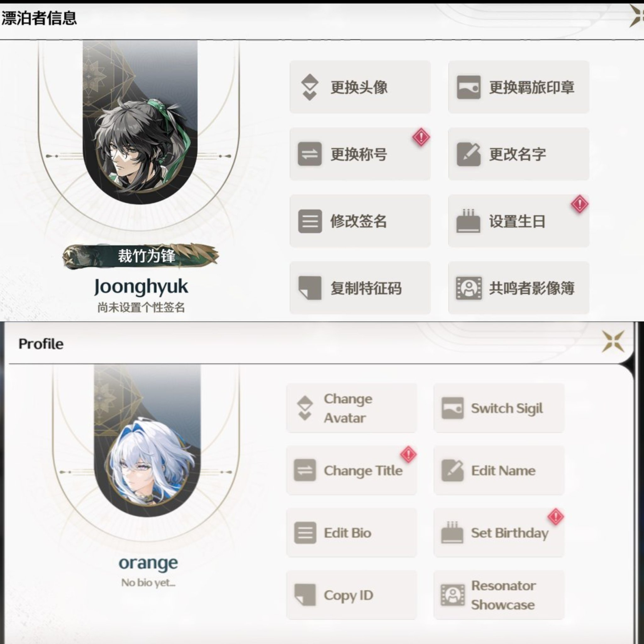
Task: Open 共鸣者影像簿 showcase button
Action: [x=519, y=288]
